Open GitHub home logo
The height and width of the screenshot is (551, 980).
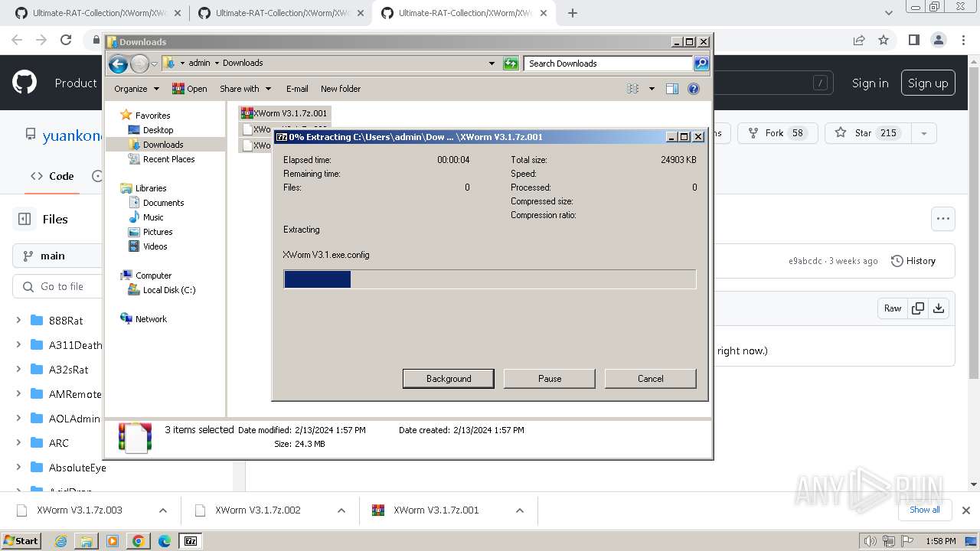[x=24, y=83]
